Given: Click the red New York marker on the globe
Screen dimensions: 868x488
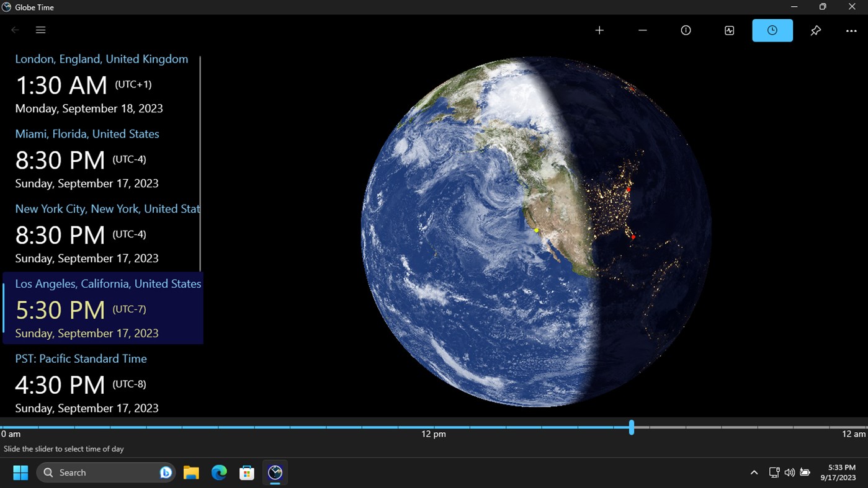Looking at the screenshot, I should click(629, 190).
